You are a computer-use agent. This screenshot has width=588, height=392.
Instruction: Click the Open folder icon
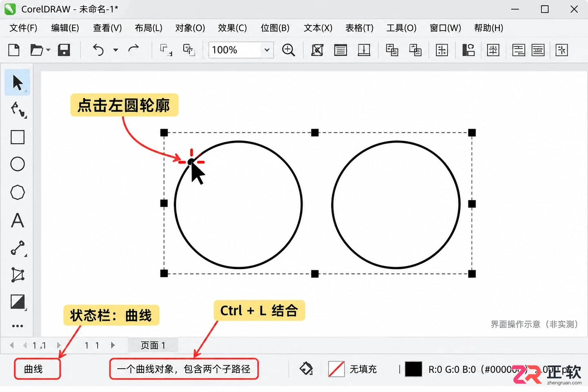[x=37, y=50]
